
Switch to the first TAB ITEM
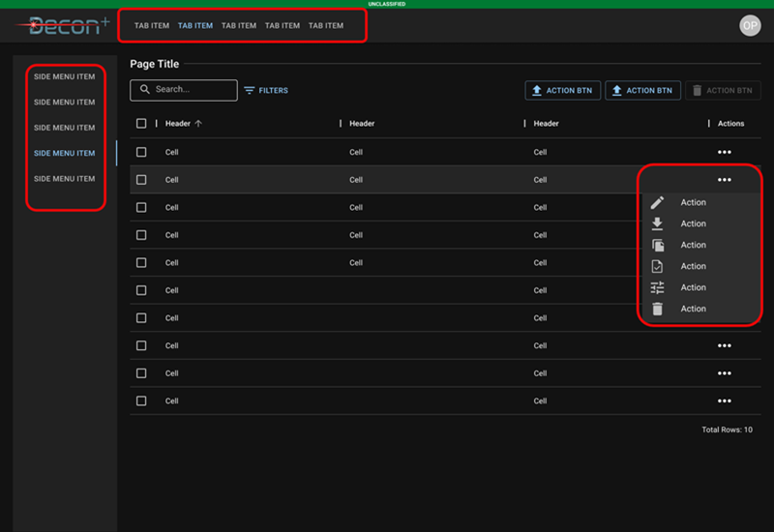tap(152, 26)
